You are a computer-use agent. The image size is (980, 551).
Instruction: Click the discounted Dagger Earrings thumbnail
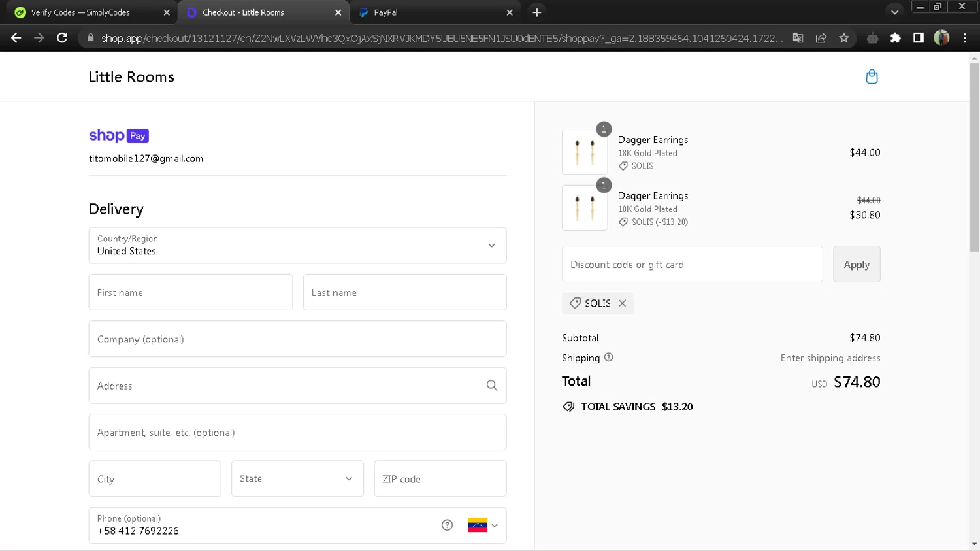coord(585,208)
